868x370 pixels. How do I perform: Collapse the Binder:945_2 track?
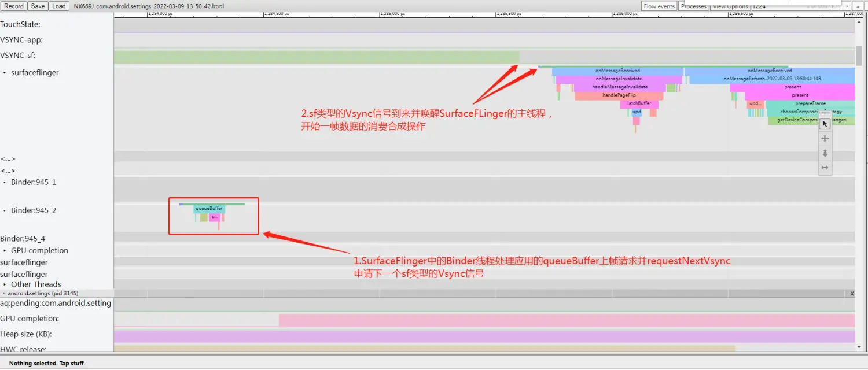click(x=5, y=211)
